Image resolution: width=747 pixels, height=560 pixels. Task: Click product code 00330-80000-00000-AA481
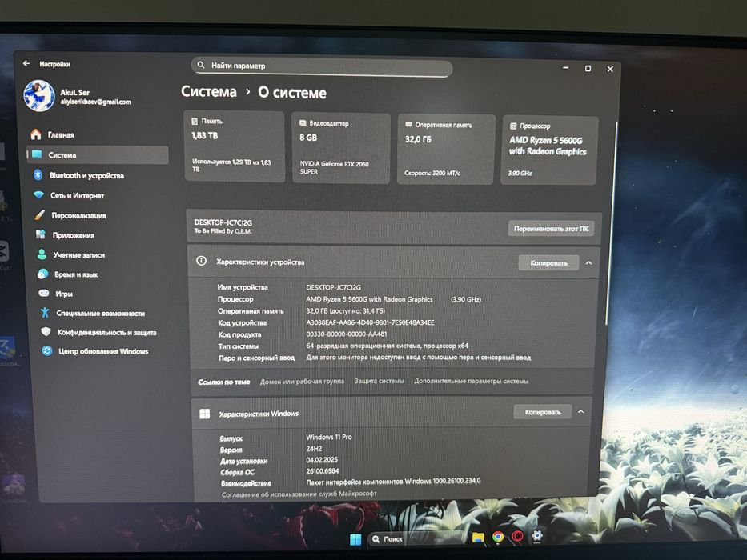347,334
